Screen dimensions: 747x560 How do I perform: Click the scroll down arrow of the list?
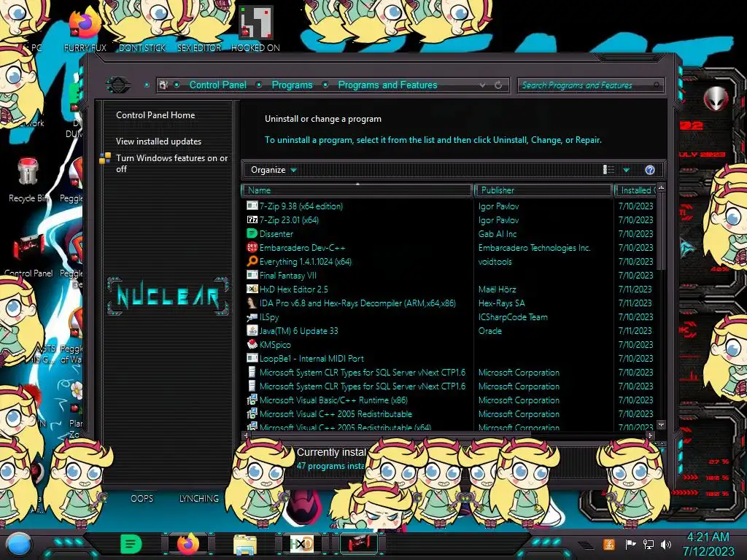[x=661, y=424]
